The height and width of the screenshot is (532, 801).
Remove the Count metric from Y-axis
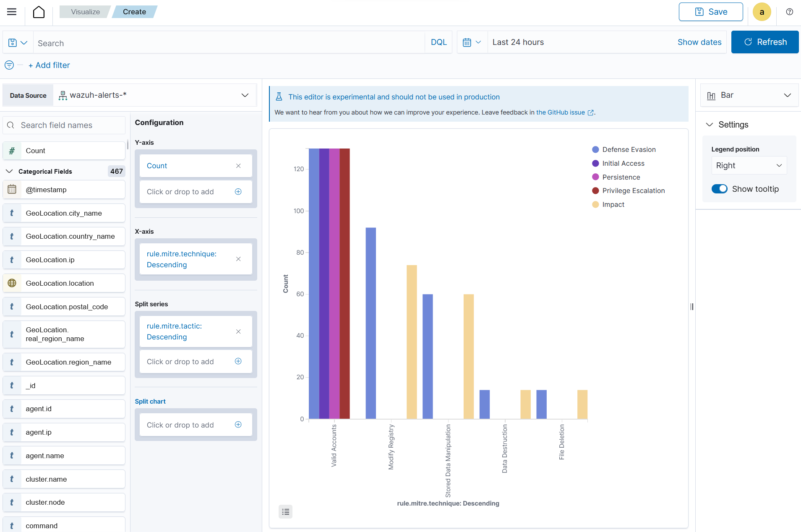238,166
